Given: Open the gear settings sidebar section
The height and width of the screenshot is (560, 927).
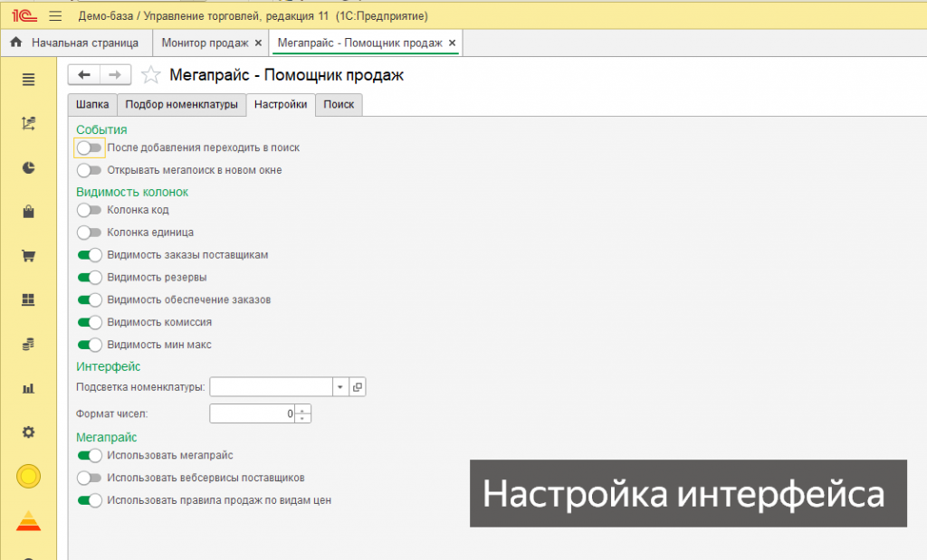Looking at the screenshot, I should (28, 432).
